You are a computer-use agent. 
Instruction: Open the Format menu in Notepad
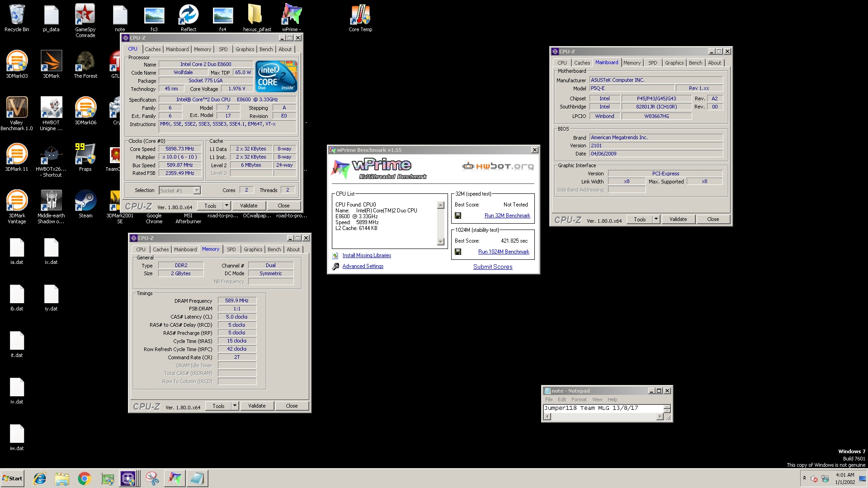[x=579, y=399]
